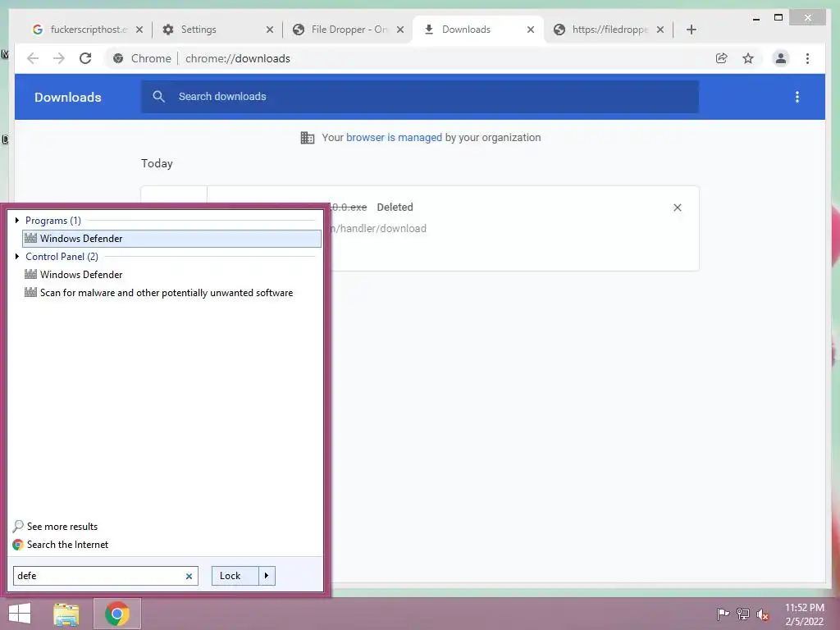Go forward in Chrome
Screen dimensions: 840x630
[59, 58]
